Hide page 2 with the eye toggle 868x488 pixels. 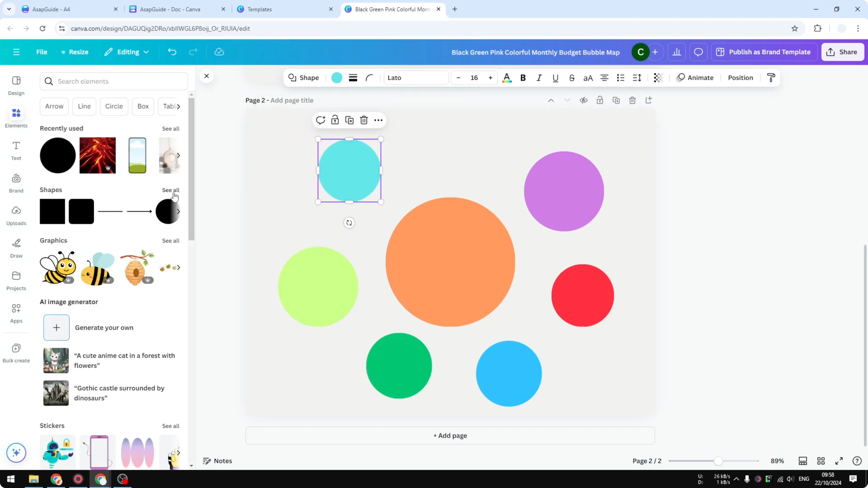point(584,100)
